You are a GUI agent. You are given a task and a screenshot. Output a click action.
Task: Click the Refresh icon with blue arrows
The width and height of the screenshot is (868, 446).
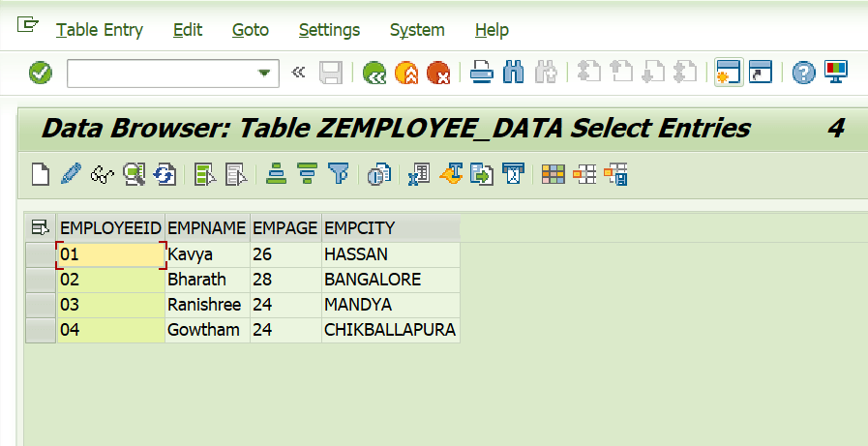(x=165, y=175)
